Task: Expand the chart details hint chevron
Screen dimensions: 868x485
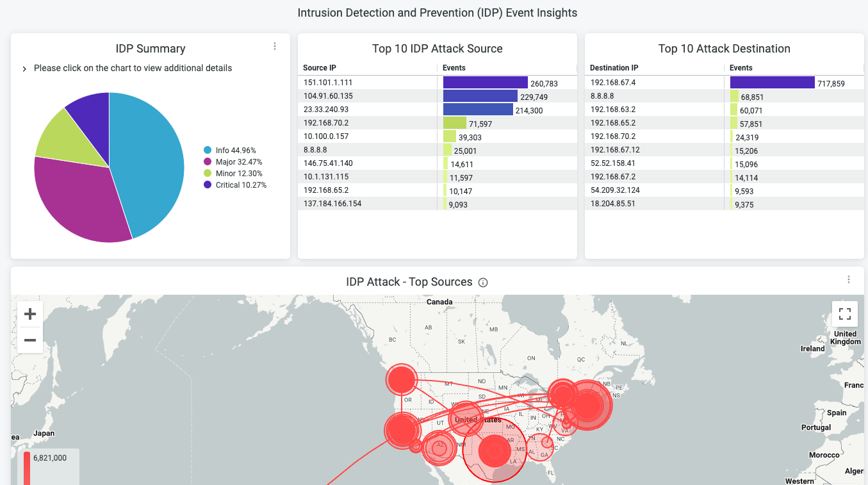Action: [24, 69]
